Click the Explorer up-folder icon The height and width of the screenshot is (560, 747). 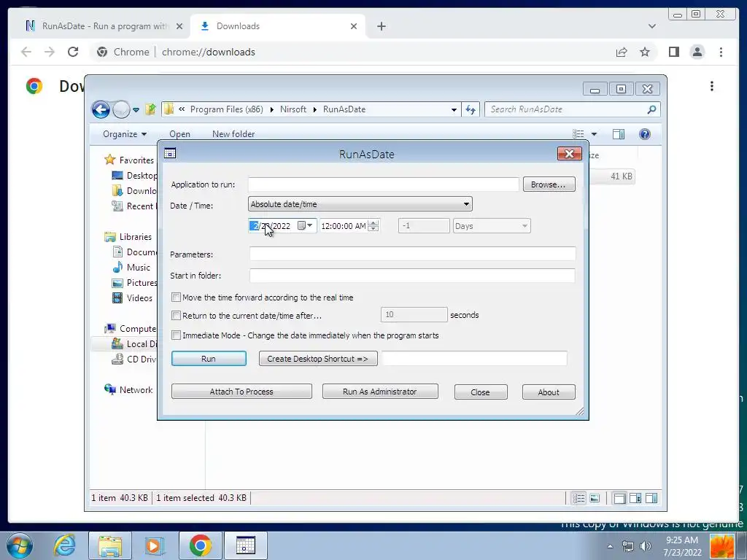pyautogui.click(x=150, y=109)
